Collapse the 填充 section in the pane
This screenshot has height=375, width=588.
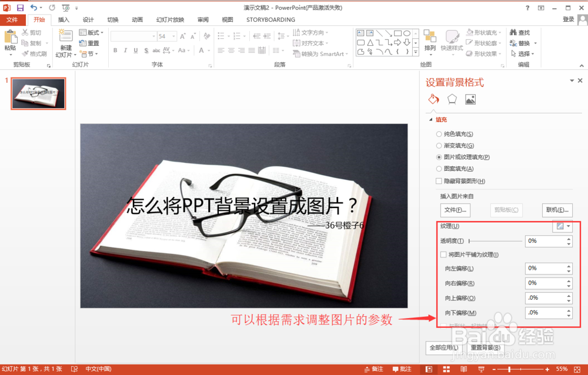click(431, 119)
